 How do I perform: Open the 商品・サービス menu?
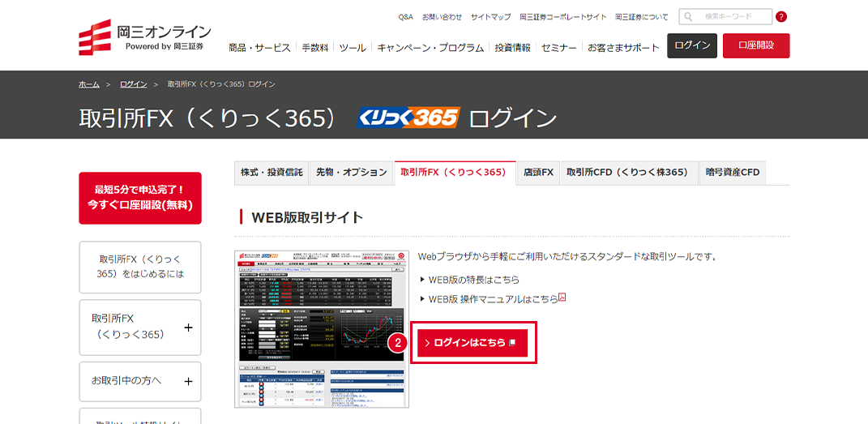259,48
